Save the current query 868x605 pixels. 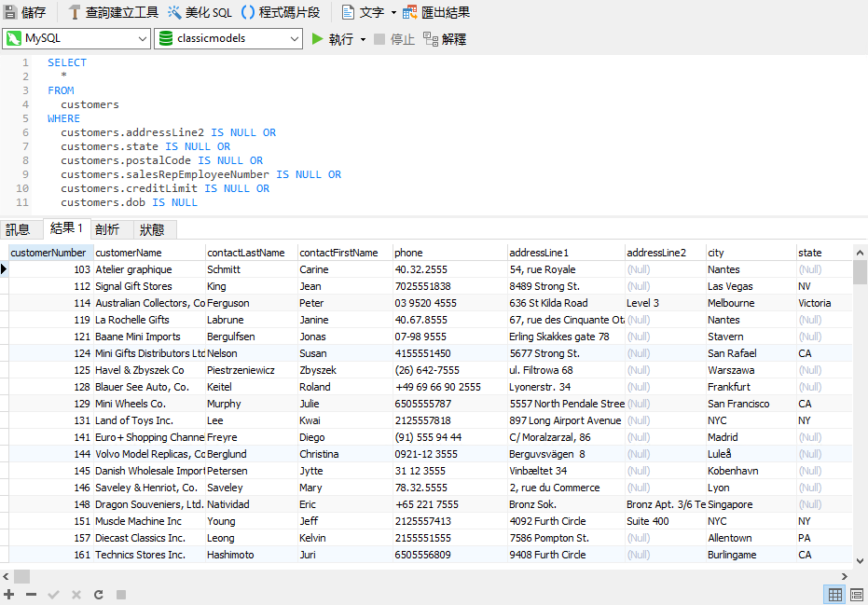[23, 13]
